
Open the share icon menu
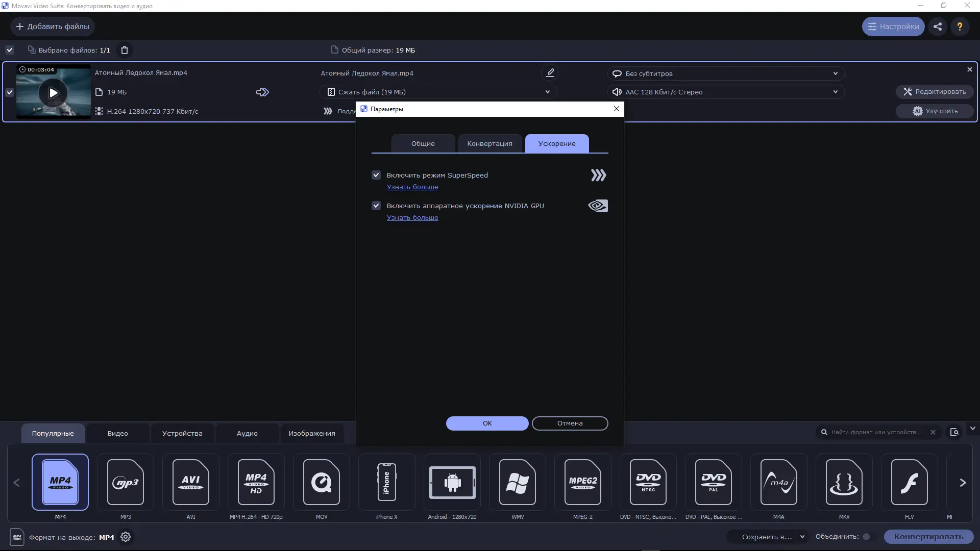pyautogui.click(x=938, y=27)
